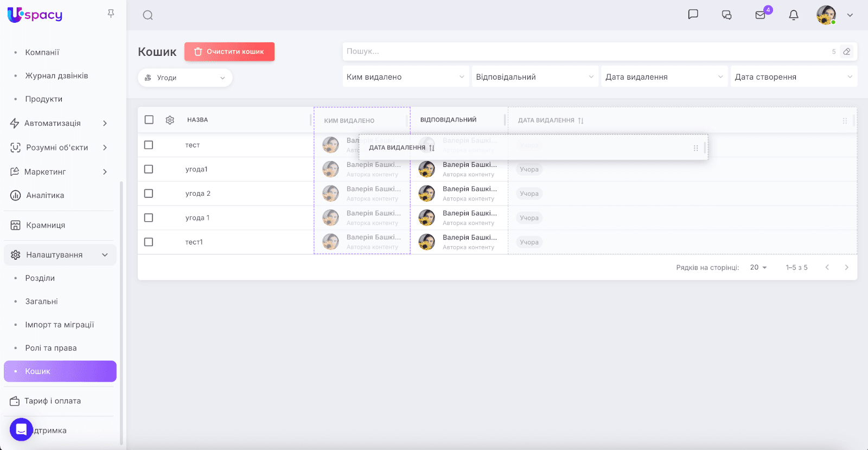Image resolution: width=868 pixels, height=450 pixels.
Task: Open the 'Угоди' entity type dropdown
Action: (185, 78)
